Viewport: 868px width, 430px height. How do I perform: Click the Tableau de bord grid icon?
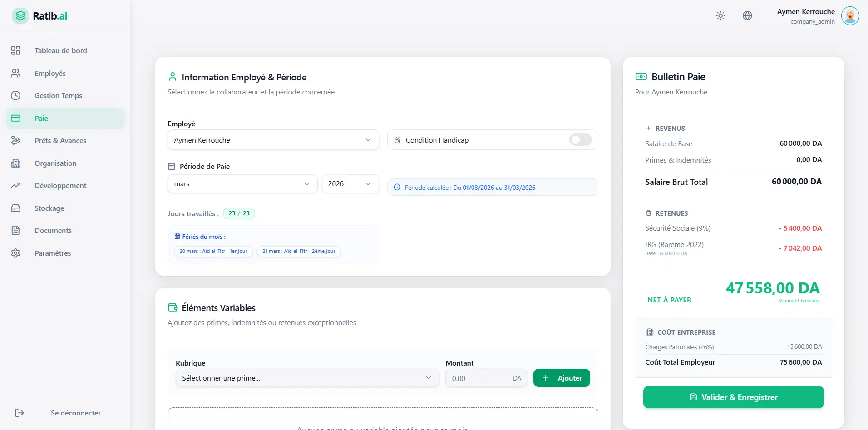(16, 50)
